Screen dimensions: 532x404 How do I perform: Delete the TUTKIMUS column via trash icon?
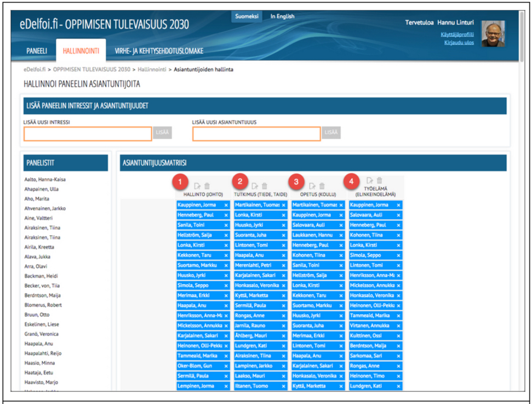tap(265, 186)
